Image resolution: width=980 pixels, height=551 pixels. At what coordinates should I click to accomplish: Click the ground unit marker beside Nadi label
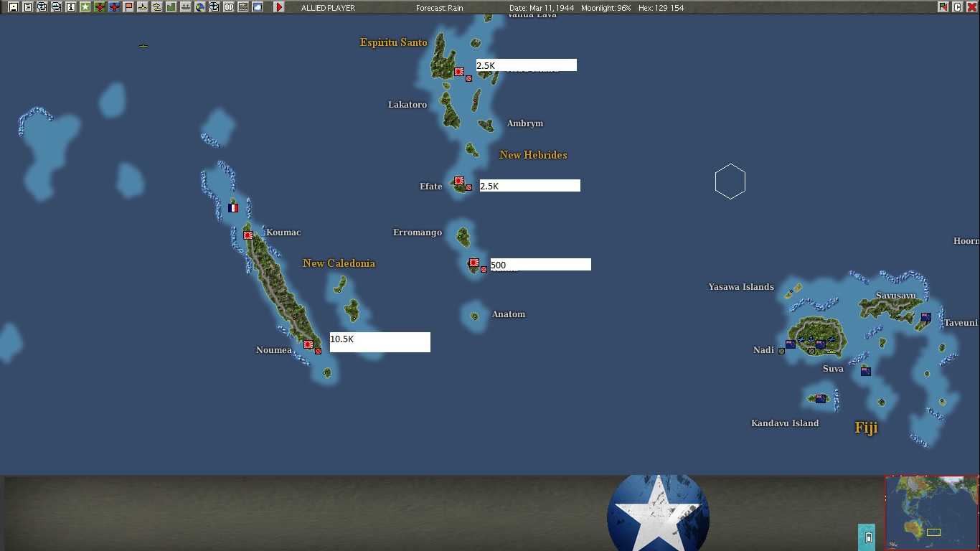782,352
